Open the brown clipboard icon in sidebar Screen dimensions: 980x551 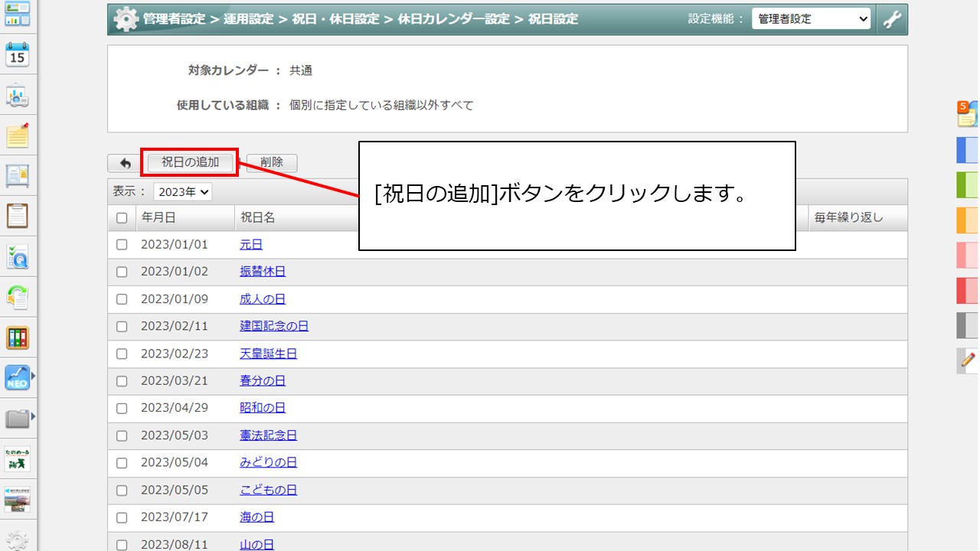tap(17, 216)
